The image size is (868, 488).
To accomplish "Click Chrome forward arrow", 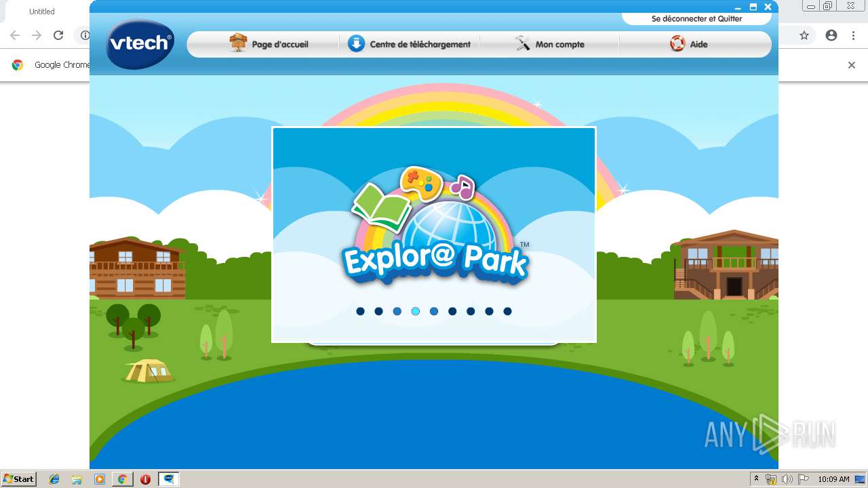I will [x=37, y=35].
